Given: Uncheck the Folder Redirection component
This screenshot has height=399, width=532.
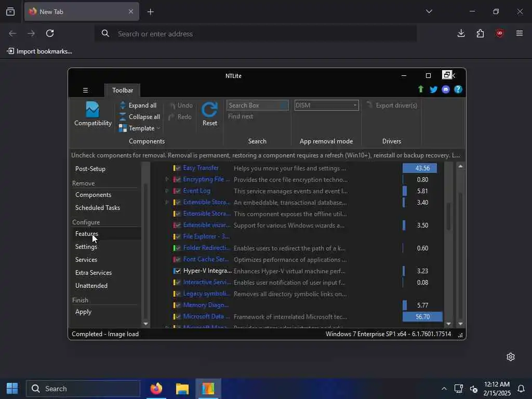Looking at the screenshot, I should (x=178, y=248).
